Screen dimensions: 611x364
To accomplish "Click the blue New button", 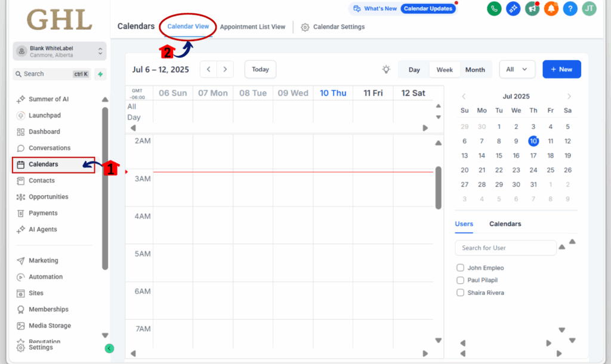I will click(x=561, y=69).
